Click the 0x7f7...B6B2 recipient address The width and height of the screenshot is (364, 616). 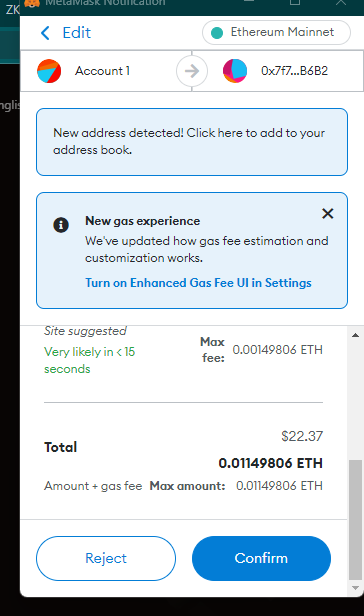point(294,71)
